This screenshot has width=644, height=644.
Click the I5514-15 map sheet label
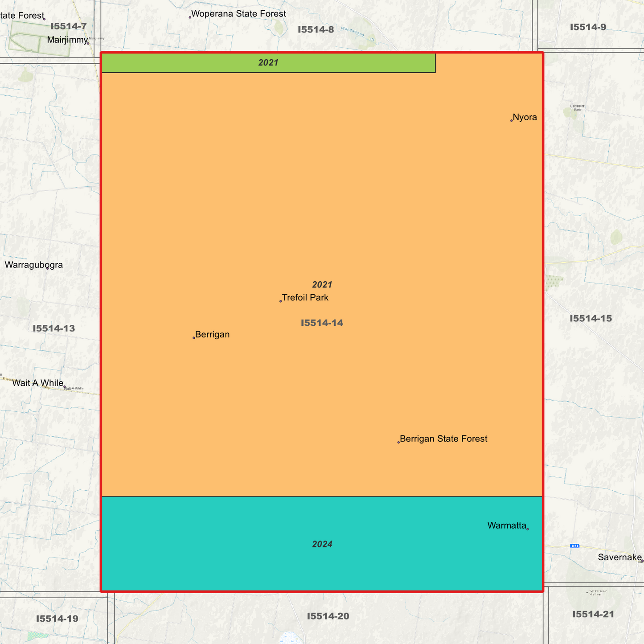click(x=591, y=319)
